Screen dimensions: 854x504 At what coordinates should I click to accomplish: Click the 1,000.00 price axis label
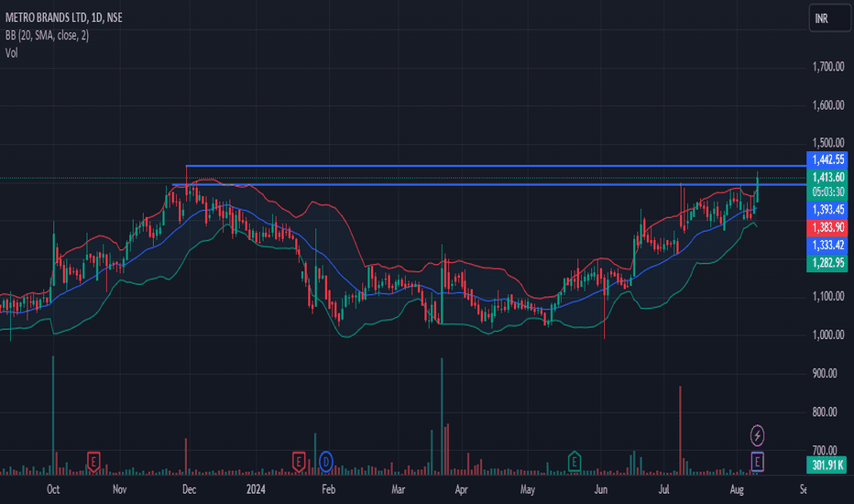click(827, 334)
